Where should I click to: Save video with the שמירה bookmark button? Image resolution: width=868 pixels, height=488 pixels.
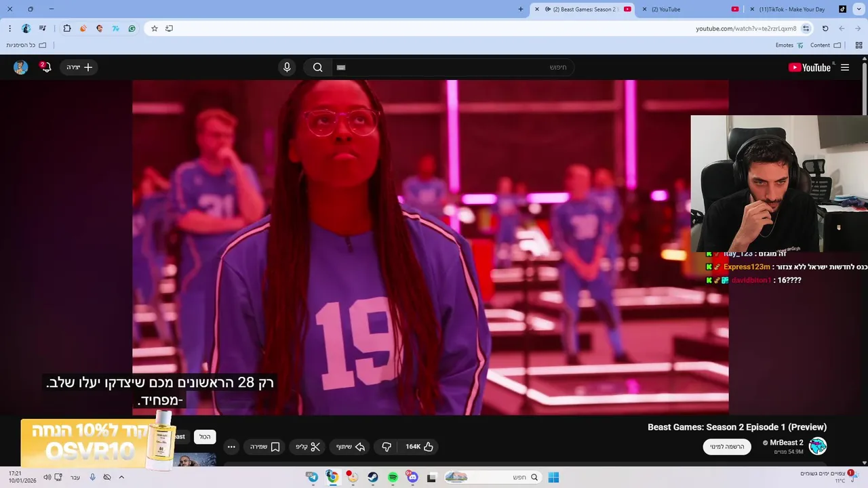point(265,447)
